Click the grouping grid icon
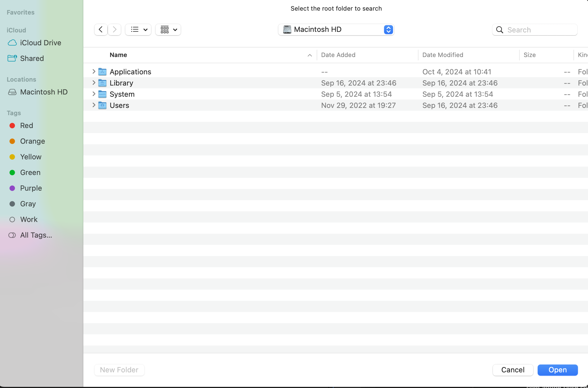Image resolution: width=588 pixels, height=388 pixels. tap(164, 29)
